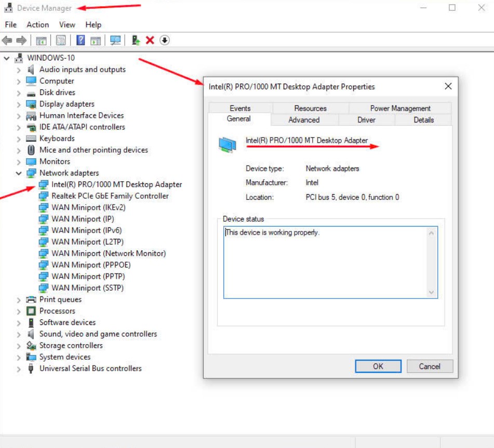
Task: Expand the Display adapters category
Action: 19,104
